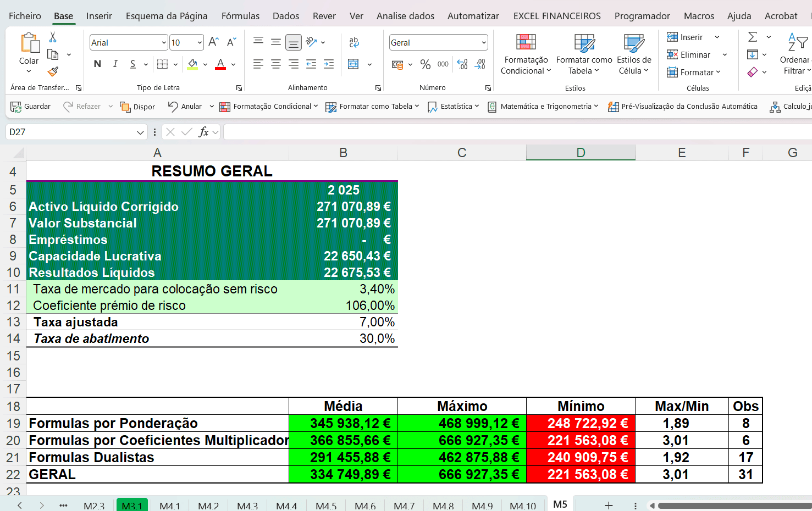The height and width of the screenshot is (511, 812).
Task: Apply percent style with the % icon
Action: click(426, 64)
